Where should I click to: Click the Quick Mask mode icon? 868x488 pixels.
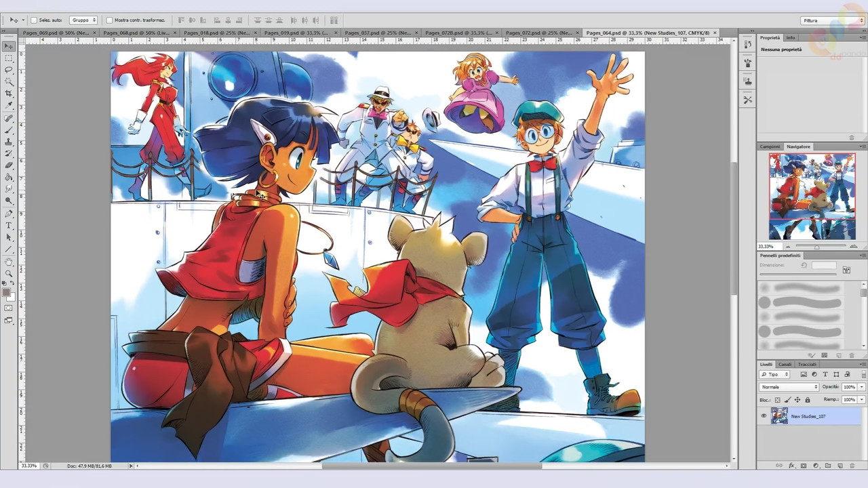9,308
